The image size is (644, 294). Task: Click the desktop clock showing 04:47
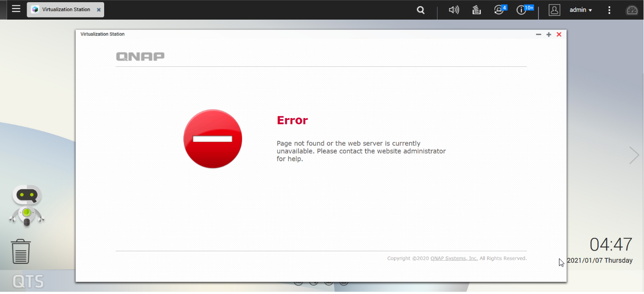611,245
